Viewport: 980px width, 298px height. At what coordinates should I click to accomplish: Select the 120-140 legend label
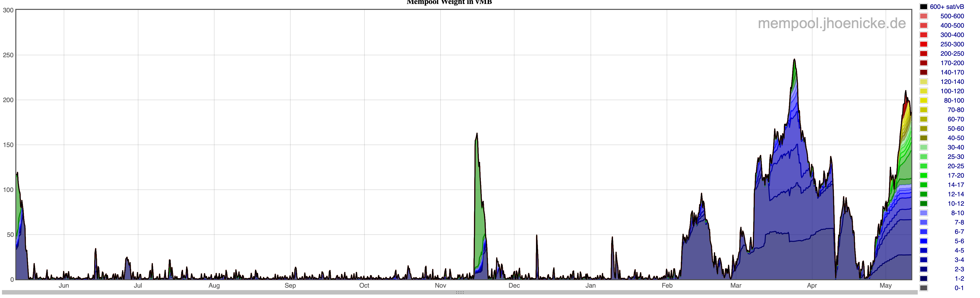[x=952, y=82]
